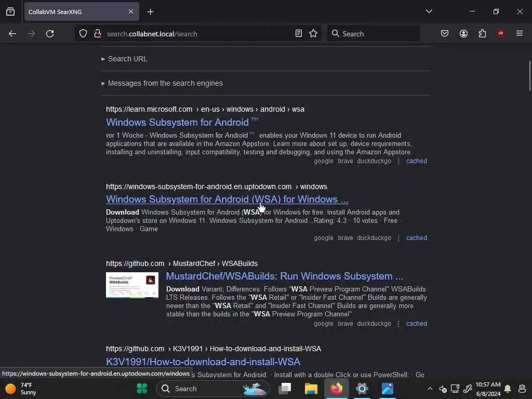532x399 pixels.
Task: Reload the current page
Action: click(50, 34)
